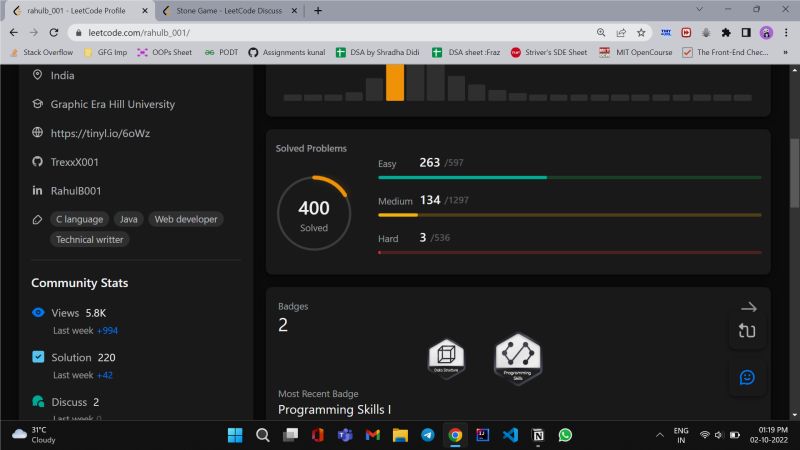The image size is (800, 450).
Task: Open PODT bookmark
Action: click(x=221, y=52)
